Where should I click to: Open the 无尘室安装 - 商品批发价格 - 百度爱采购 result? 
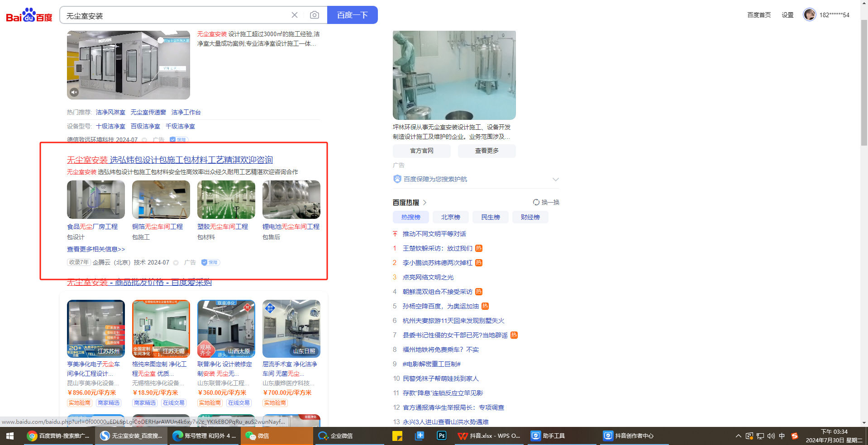click(x=139, y=282)
